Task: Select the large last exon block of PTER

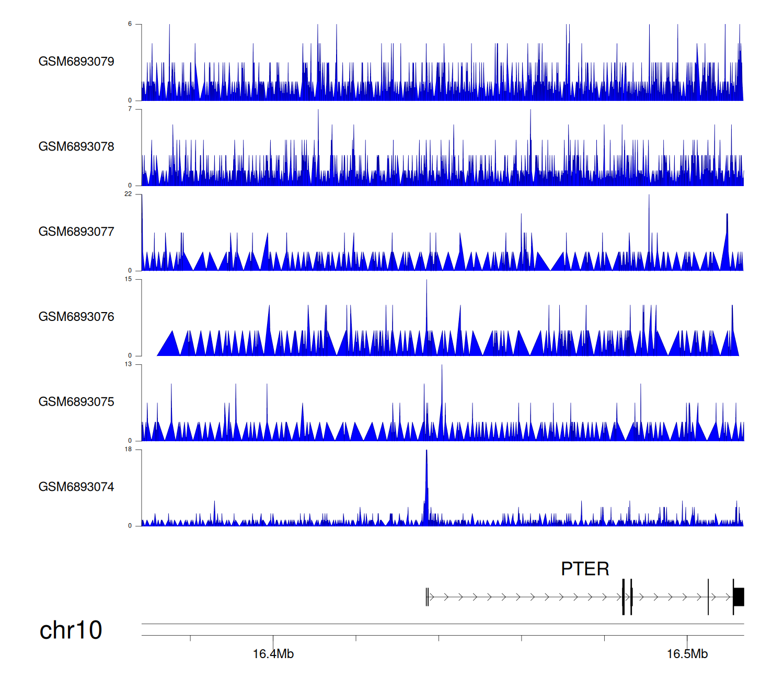Action: point(739,597)
